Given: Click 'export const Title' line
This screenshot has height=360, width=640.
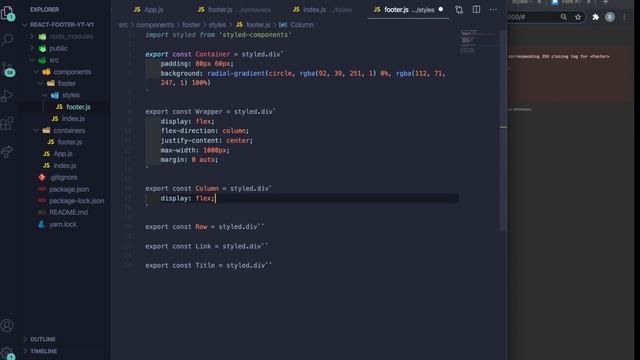Looking at the screenshot, I should (x=209, y=266).
